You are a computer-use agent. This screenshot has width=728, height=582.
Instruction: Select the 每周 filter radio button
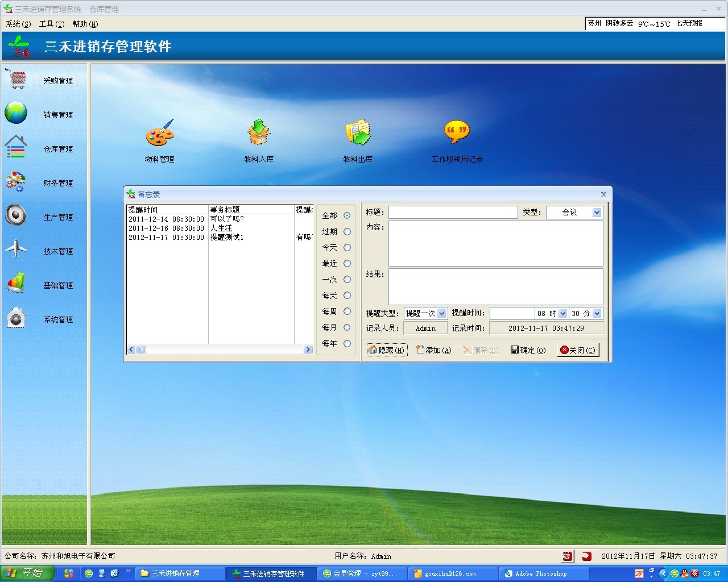tap(347, 311)
